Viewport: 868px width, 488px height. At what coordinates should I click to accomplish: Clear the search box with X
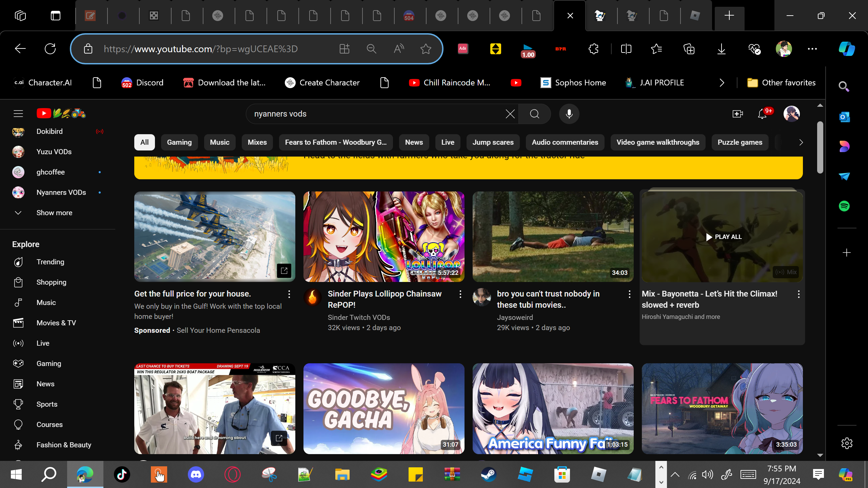tap(510, 114)
